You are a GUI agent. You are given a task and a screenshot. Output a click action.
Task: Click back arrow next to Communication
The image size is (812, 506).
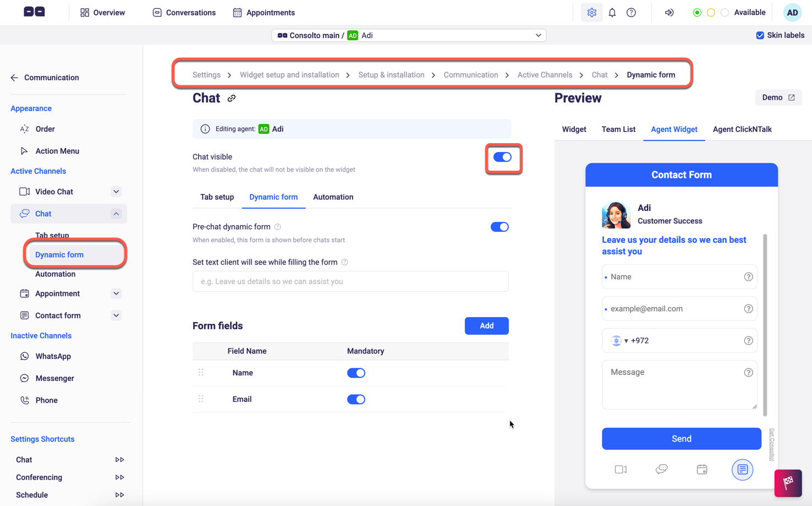pos(14,78)
